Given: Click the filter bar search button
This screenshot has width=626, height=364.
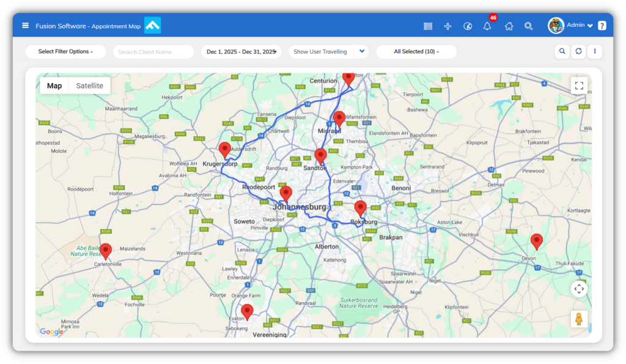Looking at the screenshot, I should point(562,51).
